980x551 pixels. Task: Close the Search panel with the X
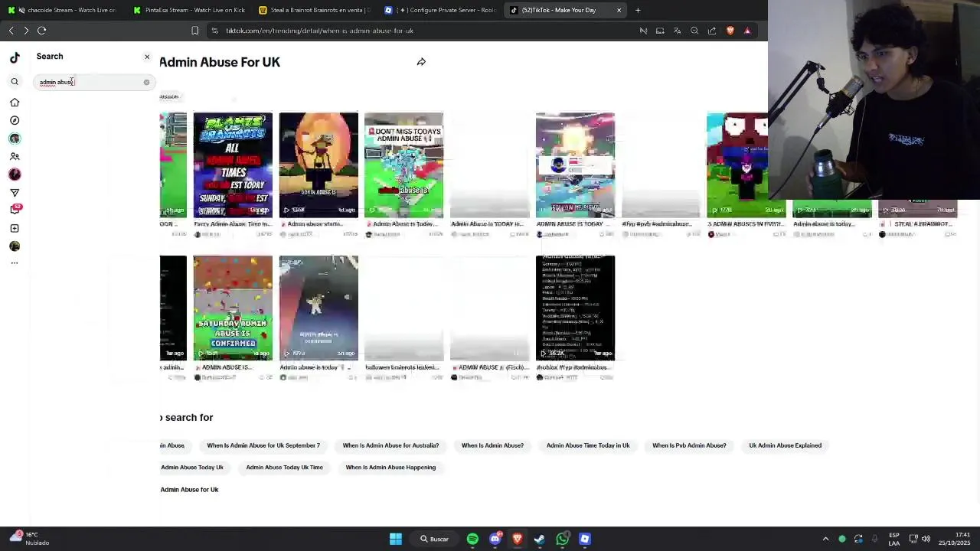click(147, 57)
